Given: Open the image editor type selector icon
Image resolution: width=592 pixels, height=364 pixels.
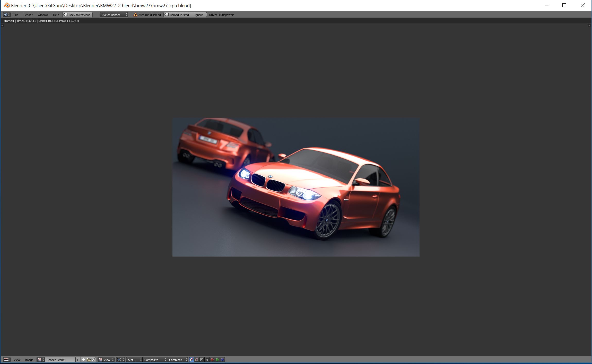Looking at the screenshot, I should coord(6,360).
